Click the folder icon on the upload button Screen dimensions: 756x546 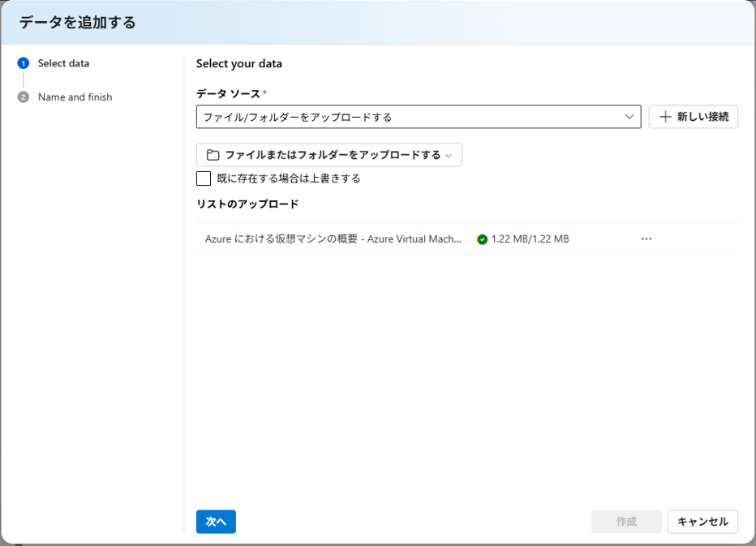(x=213, y=155)
